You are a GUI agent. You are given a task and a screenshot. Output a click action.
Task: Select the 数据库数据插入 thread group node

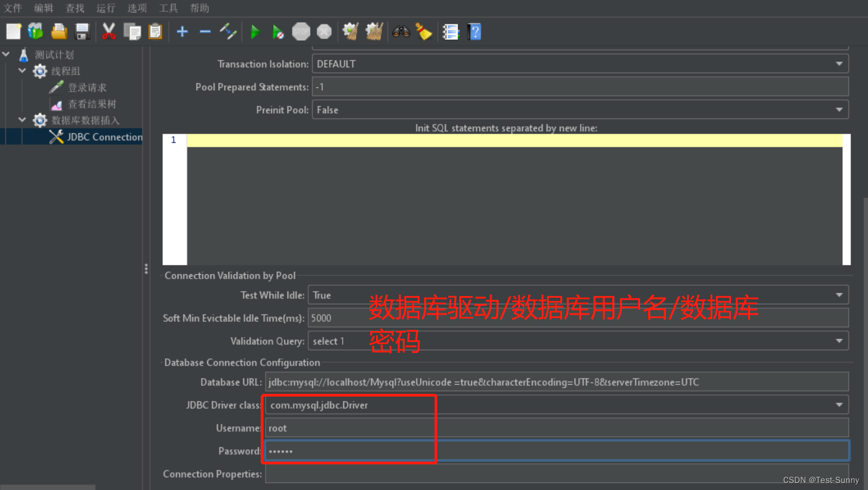(x=85, y=120)
